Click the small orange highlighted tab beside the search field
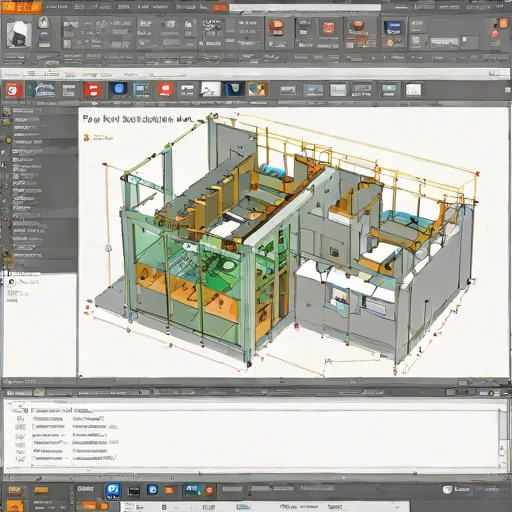This screenshot has width=512, height=512. tap(220, 7)
